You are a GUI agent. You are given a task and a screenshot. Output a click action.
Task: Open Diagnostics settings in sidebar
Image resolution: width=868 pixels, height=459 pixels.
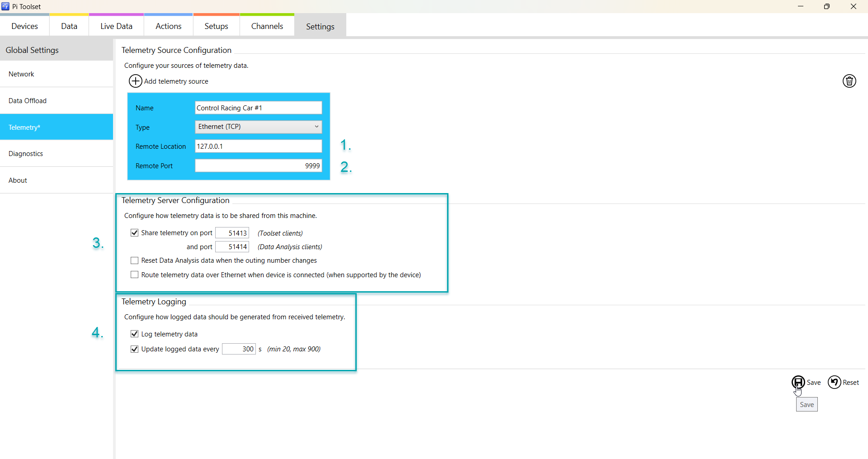point(57,153)
